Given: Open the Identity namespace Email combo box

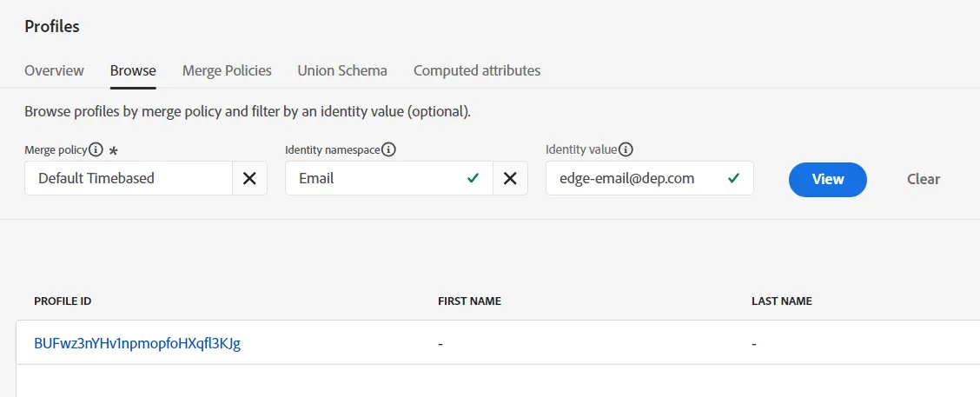Looking at the screenshot, I should 388,178.
